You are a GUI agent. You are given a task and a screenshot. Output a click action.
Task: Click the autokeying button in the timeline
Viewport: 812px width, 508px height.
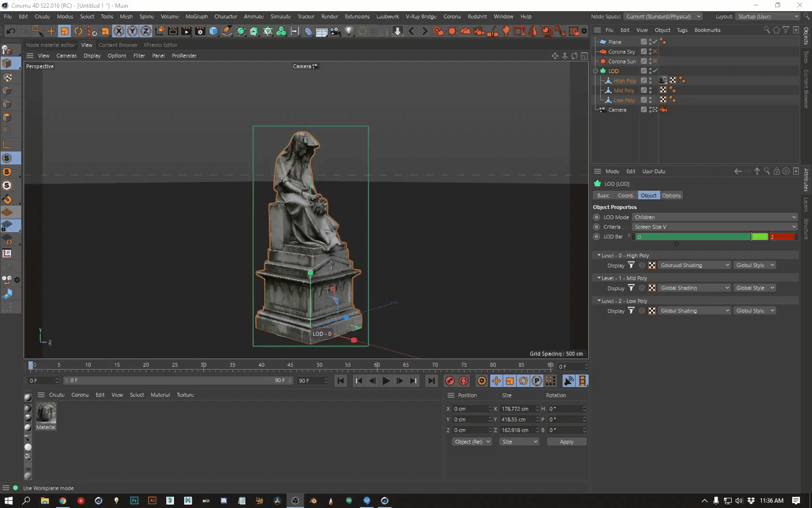(x=463, y=381)
